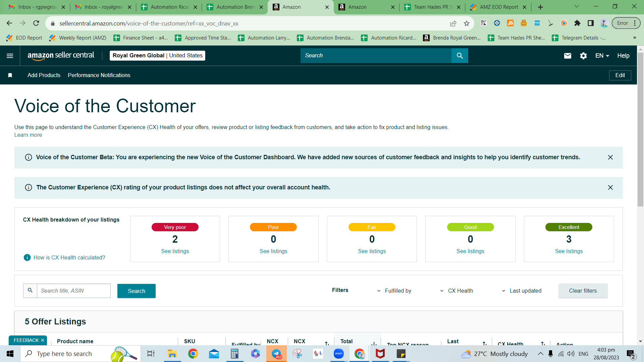Open the Calculator app in taskbar
The image size is (644, 362).
234,354
